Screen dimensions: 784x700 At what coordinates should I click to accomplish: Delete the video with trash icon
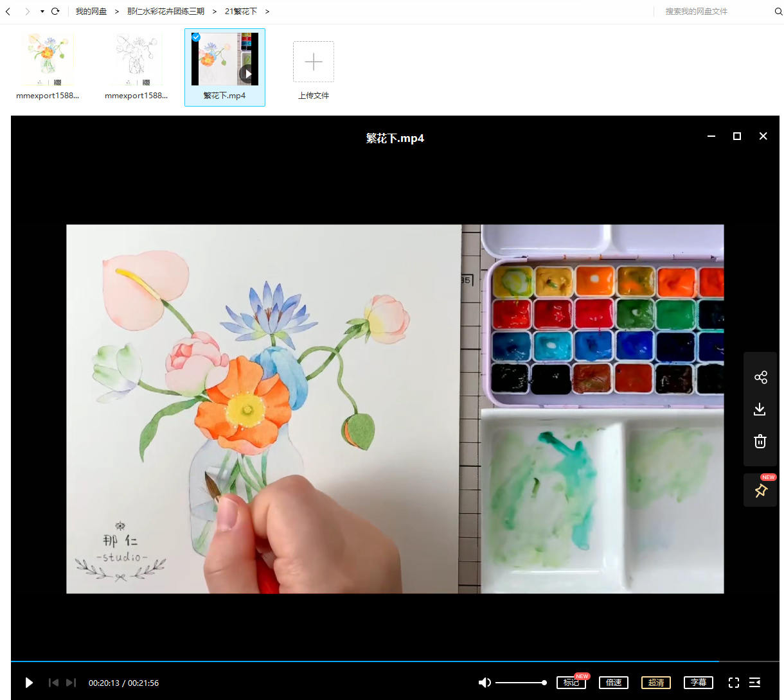tap(760, 441)
